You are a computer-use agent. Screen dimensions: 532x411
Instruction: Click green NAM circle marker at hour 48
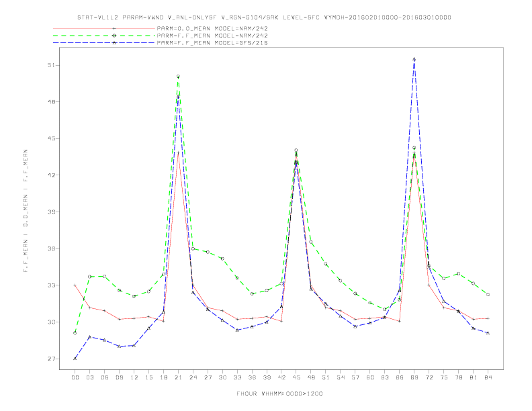[x=311, y=242]
